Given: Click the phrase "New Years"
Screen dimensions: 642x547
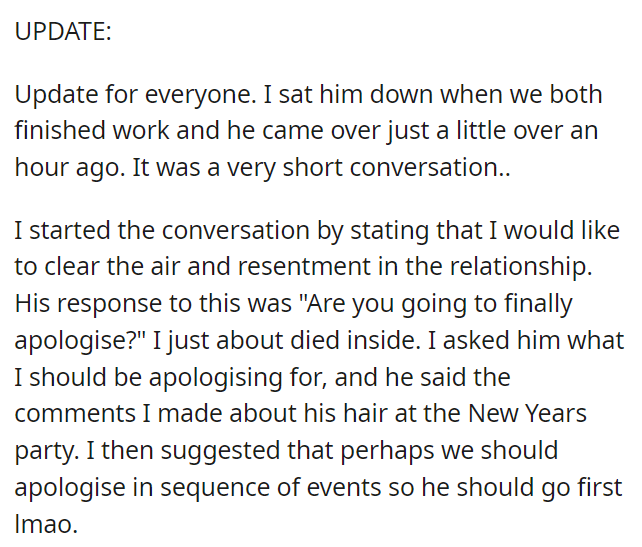Looking at the screenshot, I should tap(527, 414).
